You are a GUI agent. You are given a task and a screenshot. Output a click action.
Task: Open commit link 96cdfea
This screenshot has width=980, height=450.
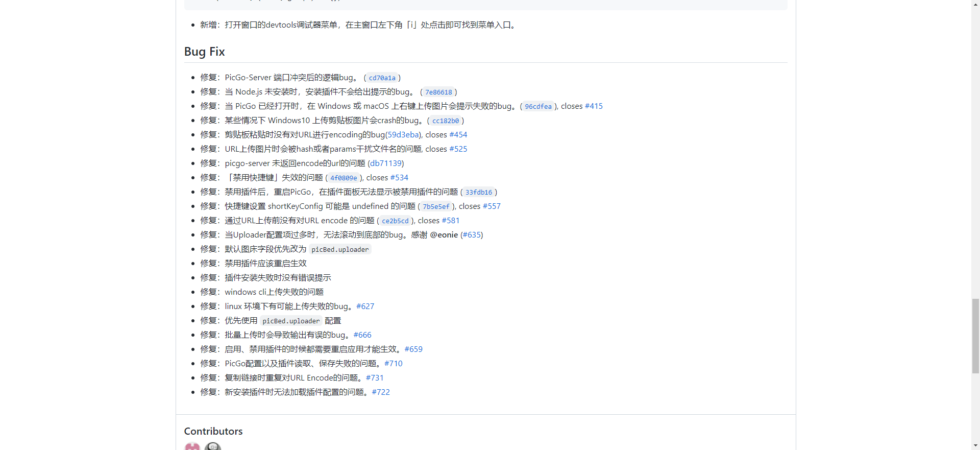538,106
